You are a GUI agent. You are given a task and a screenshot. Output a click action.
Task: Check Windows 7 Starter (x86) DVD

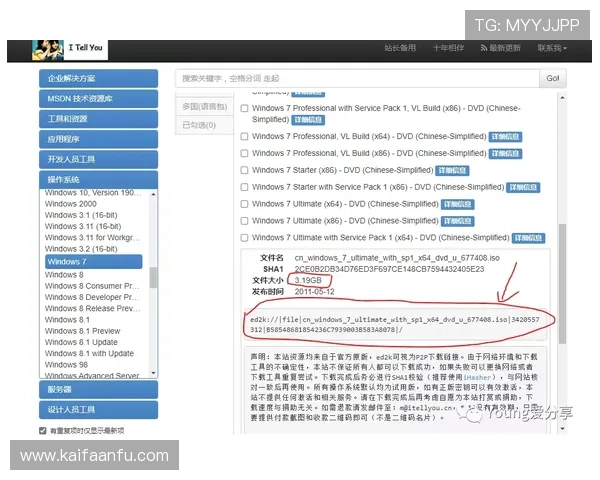(244, 170)
